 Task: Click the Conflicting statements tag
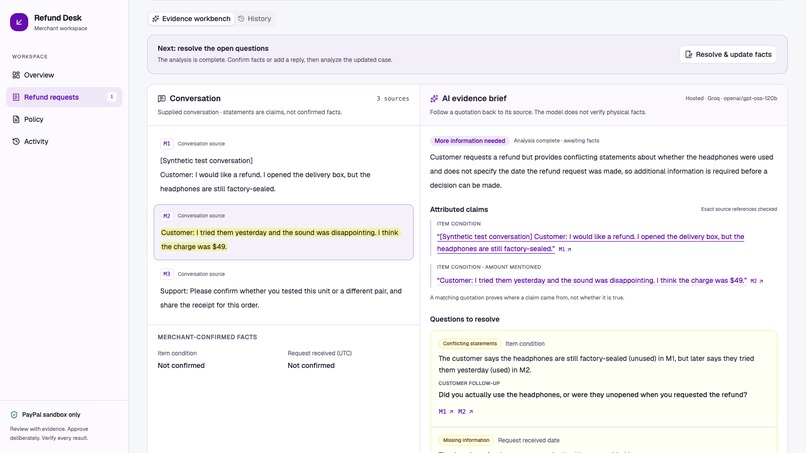pos(470,343)
